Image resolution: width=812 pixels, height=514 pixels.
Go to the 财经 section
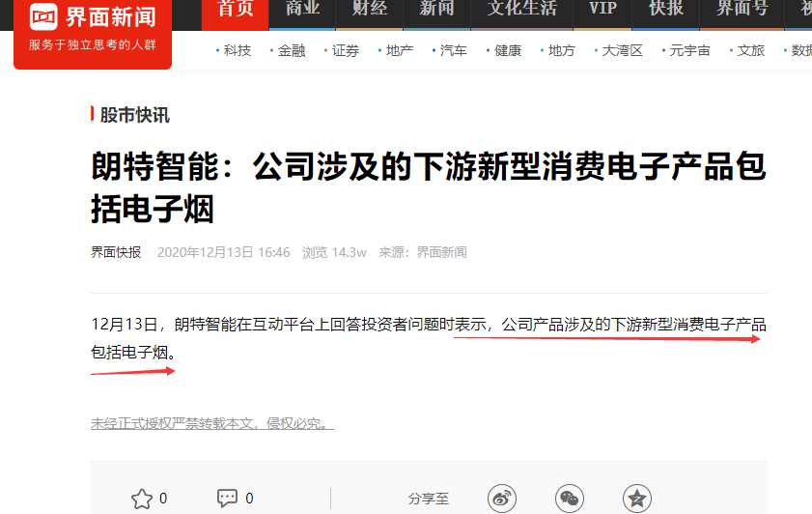[x=370, y=11]
